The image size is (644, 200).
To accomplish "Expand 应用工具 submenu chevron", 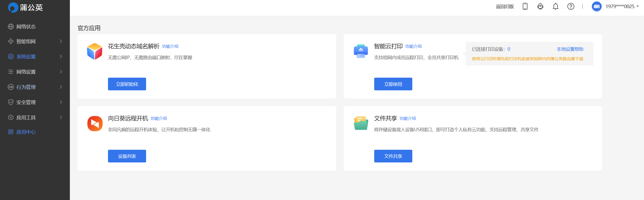I will click(61, 118).
